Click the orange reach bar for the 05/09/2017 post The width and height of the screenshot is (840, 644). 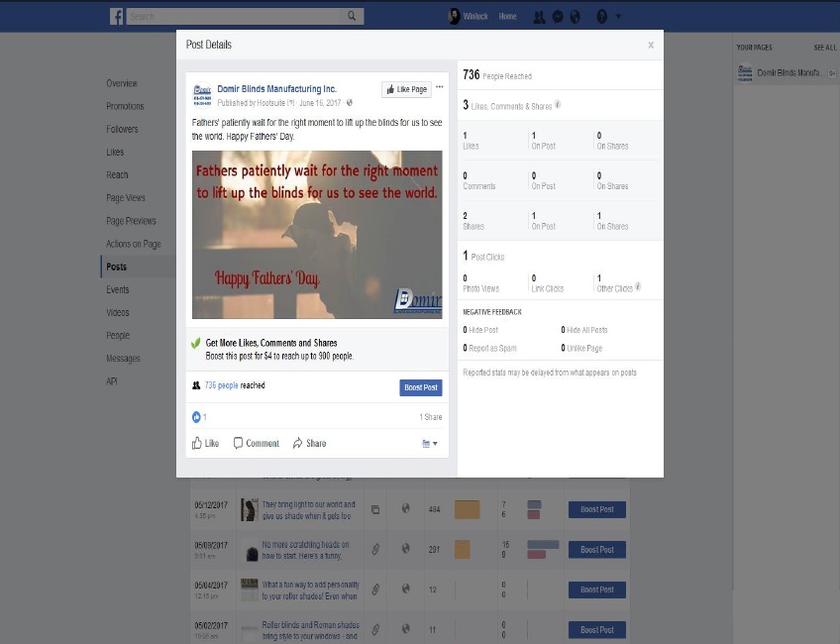[465, 549]
